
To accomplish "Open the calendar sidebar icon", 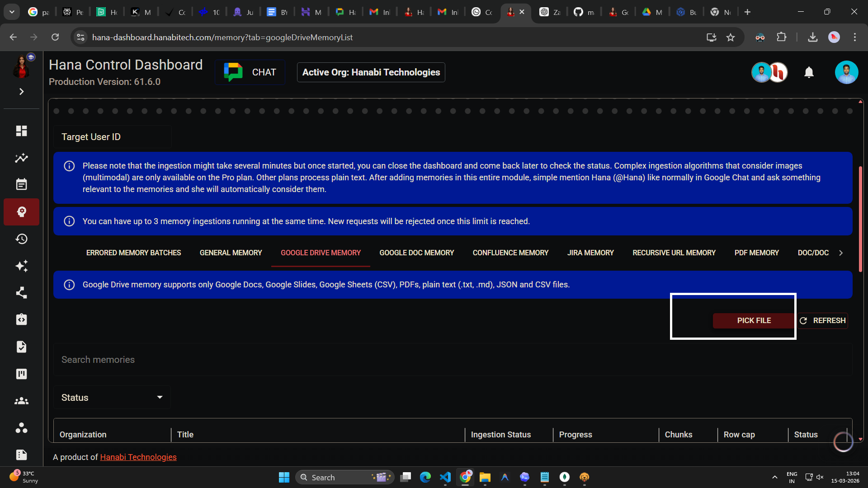I will [x=21, y=184].
